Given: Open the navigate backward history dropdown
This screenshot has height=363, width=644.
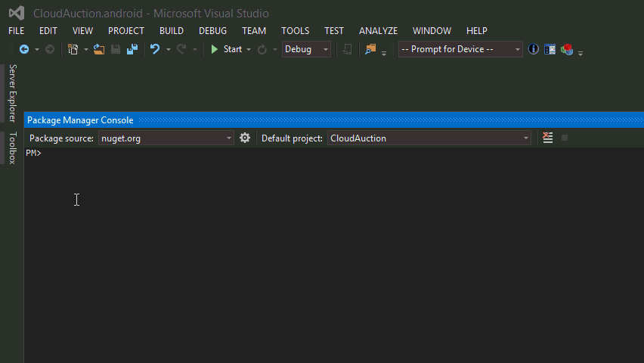Looking at the screenshot, I should tap(36, 49).
